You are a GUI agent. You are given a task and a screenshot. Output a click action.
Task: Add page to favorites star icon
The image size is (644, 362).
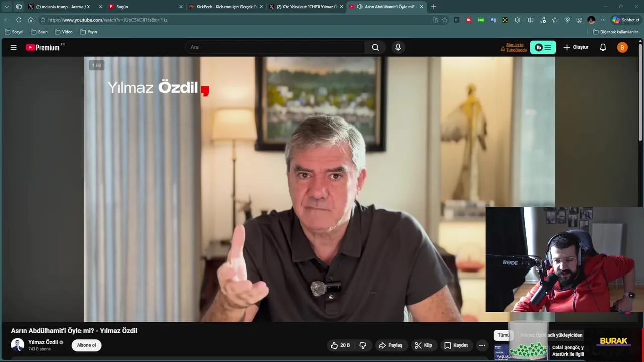tap(445, 20)
